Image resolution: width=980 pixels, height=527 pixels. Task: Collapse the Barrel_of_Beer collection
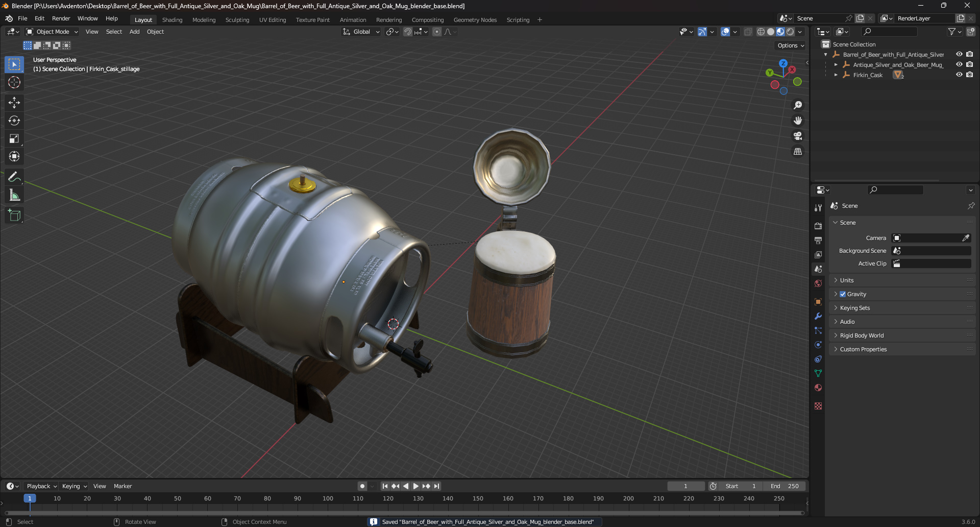point(825,55)
